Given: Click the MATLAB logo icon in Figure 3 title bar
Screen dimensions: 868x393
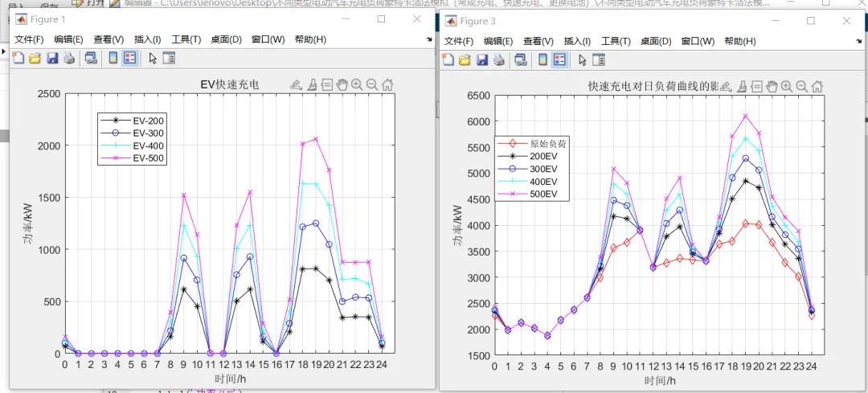Looking at the screenshot, I should click(x=451, y=21).
